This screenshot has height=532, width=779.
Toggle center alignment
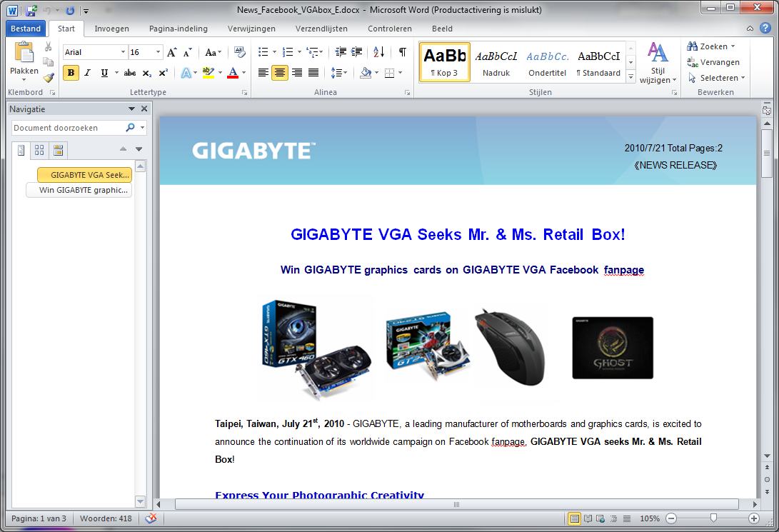[280, 73]
